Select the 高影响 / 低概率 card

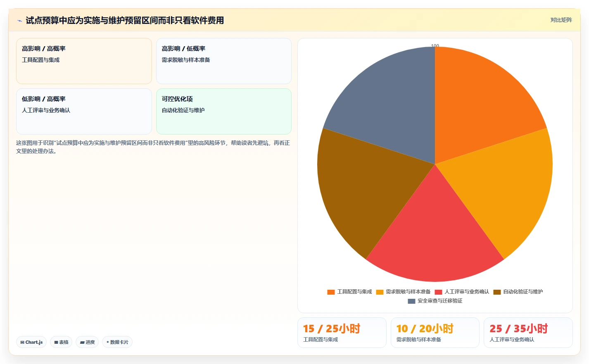(224, 61)
